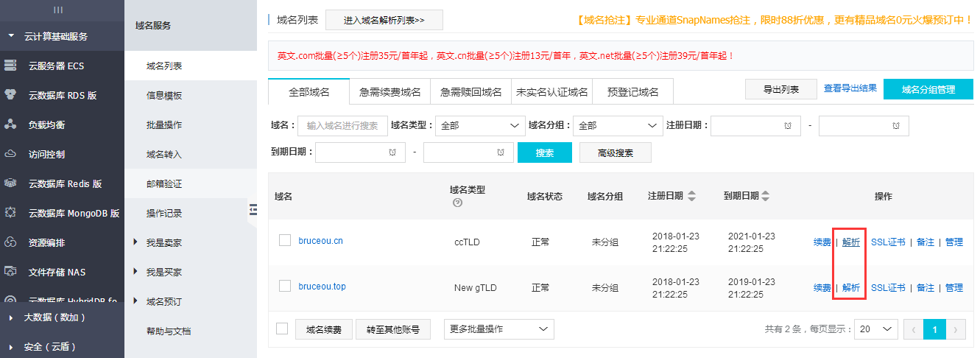Open 信息模板 in the side menu

coord(191,95)
